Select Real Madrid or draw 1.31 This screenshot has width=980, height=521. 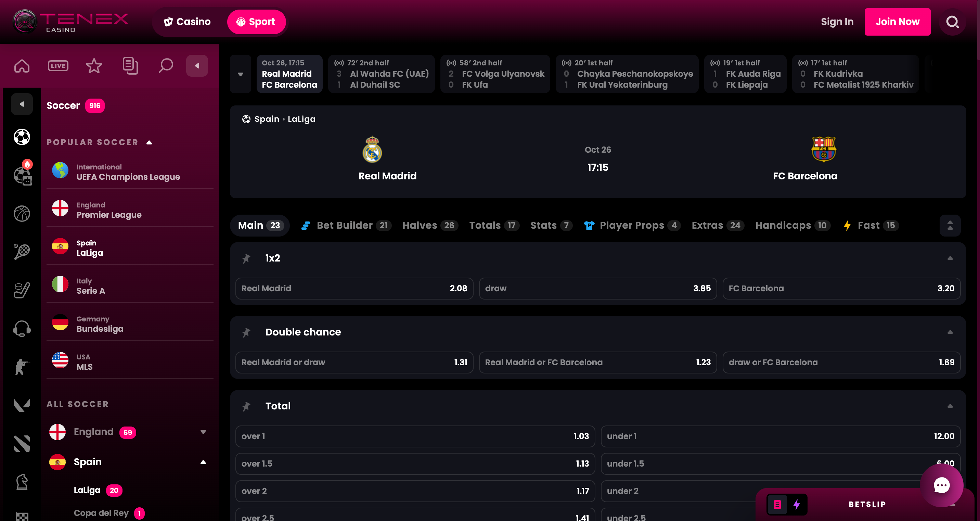coord(354,362)
